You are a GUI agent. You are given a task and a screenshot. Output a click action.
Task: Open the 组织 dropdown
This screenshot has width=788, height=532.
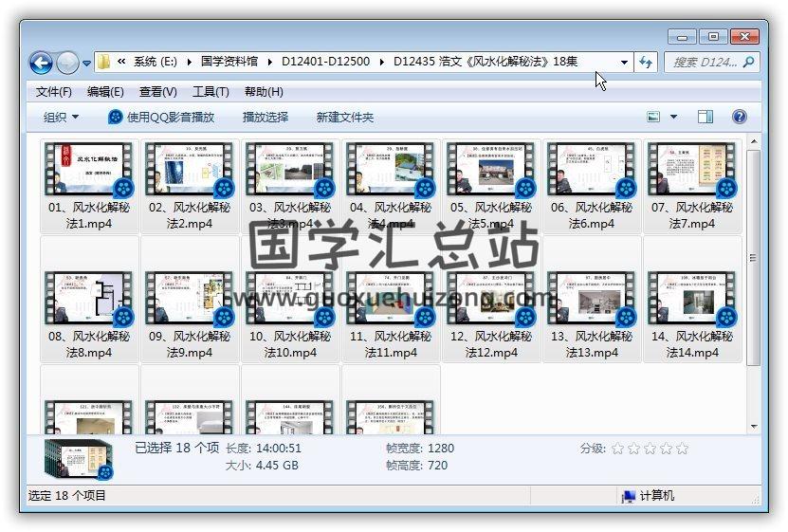tap(61, 117)
